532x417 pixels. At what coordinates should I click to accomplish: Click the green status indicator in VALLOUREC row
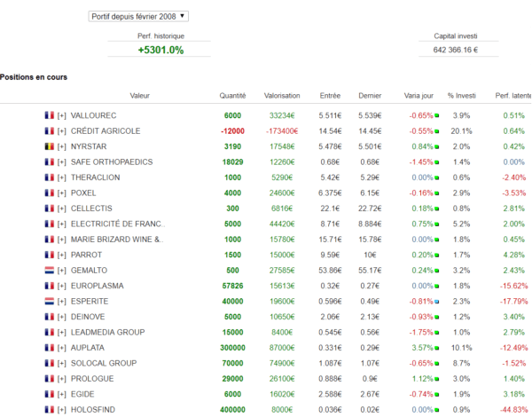point(436,116)
